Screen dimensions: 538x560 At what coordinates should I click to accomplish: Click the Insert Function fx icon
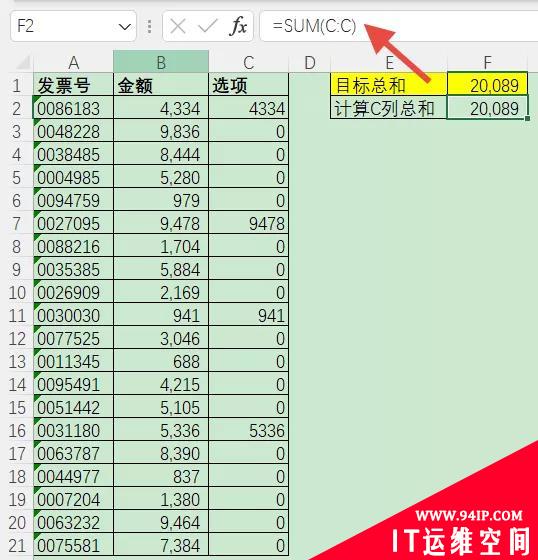click(x=239, y=26)
